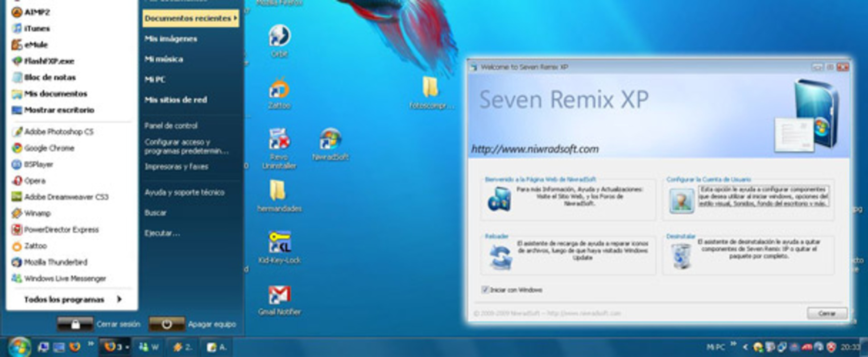Launch Adobe Dreamweaver CS3

point(60,197)
